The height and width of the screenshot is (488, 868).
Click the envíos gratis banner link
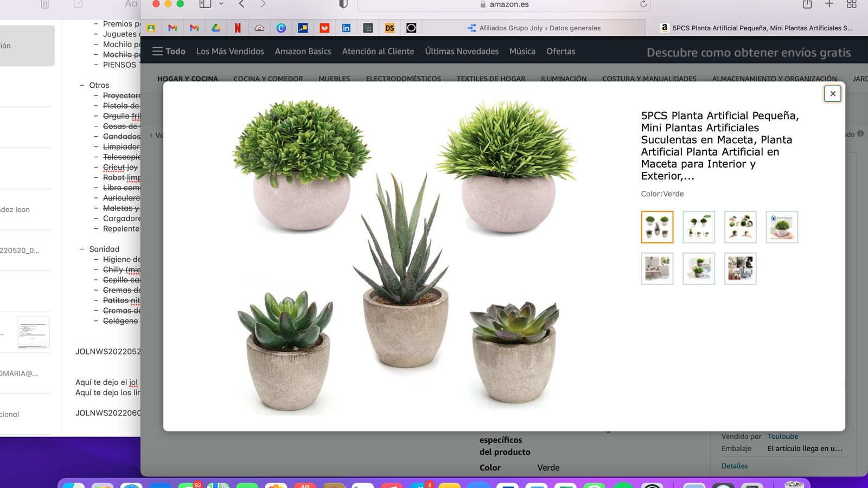click(x=748, y=53)
